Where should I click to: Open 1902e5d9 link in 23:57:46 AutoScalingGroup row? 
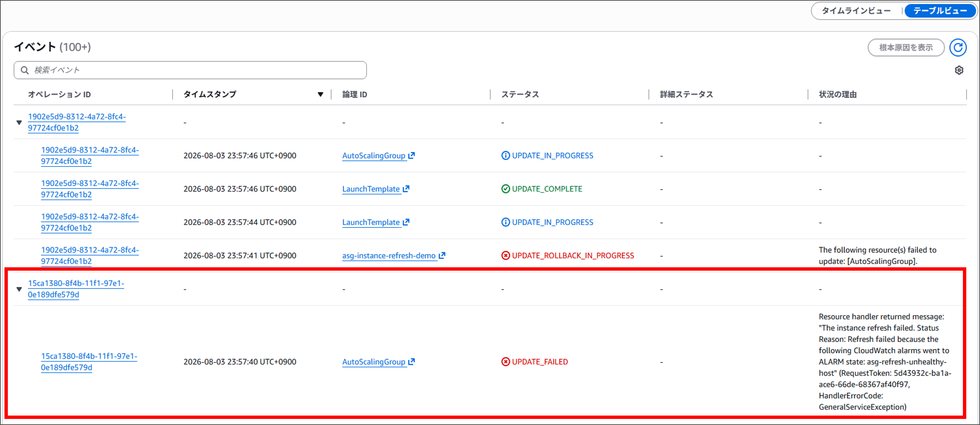90,155
